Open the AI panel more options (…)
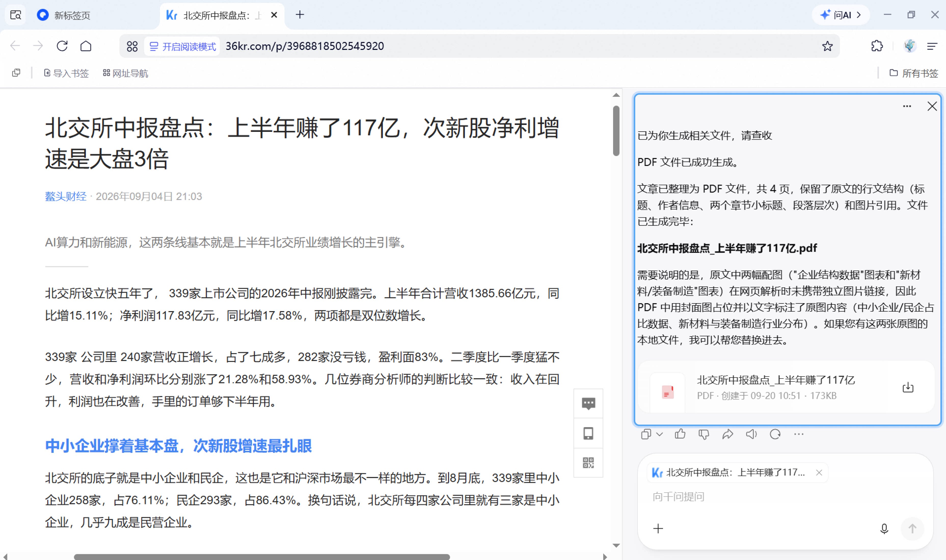 pyautogui.click(x=907, y=106)
